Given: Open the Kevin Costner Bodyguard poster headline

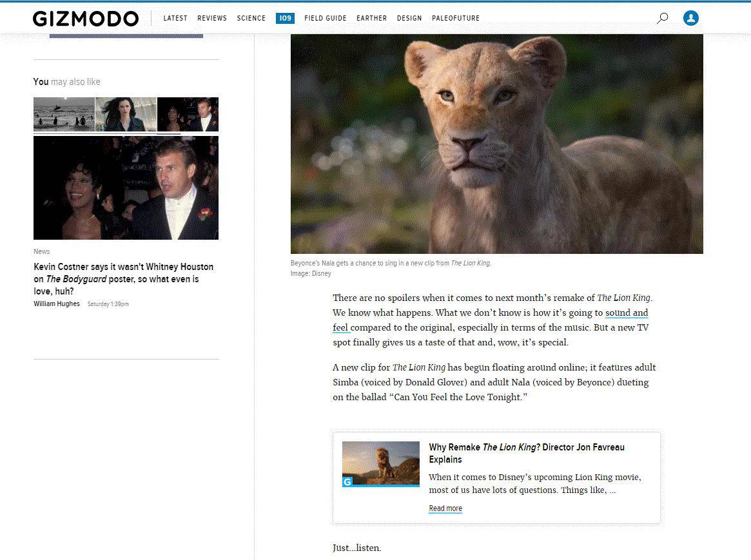Looking at the screenshot, I should click(124, 279).
